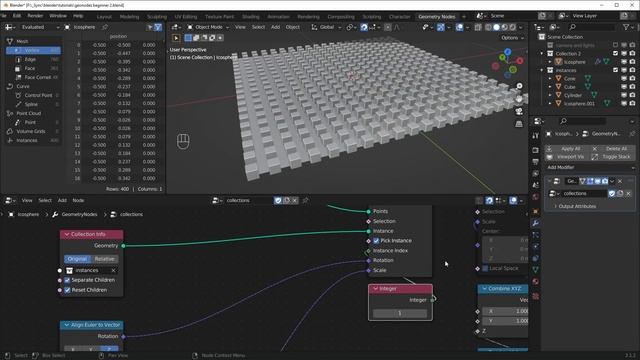Viewport: 640px width, 360px height.
Task: Click the zoom magnifier in viewport gizmos
Action: tap(519, 86)
